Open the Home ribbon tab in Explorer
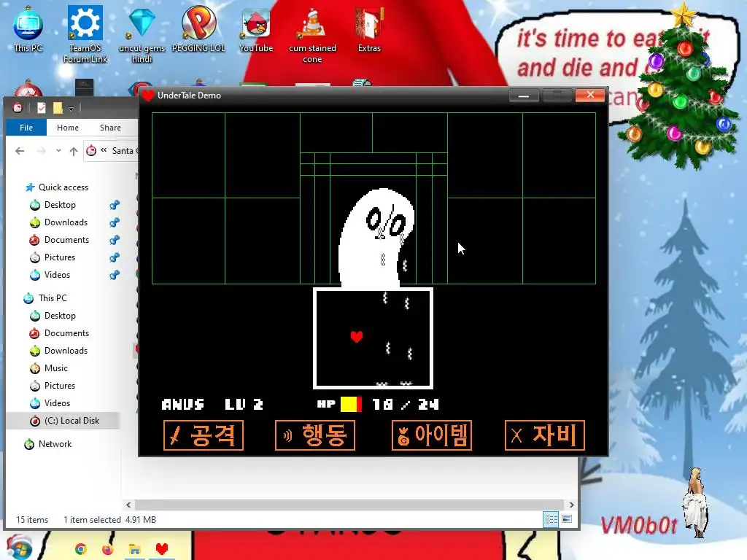The image size is (747, 560). [68, 128]
